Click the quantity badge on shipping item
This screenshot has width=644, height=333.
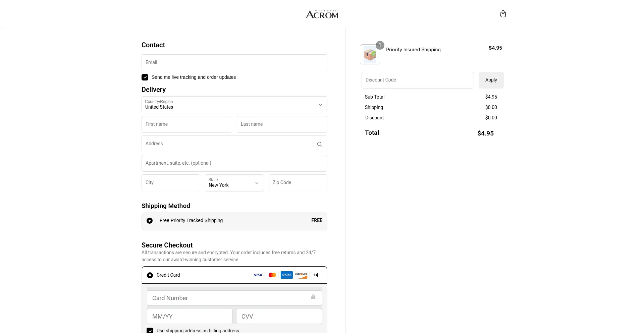pyautogui.click(x=380, y=45)
